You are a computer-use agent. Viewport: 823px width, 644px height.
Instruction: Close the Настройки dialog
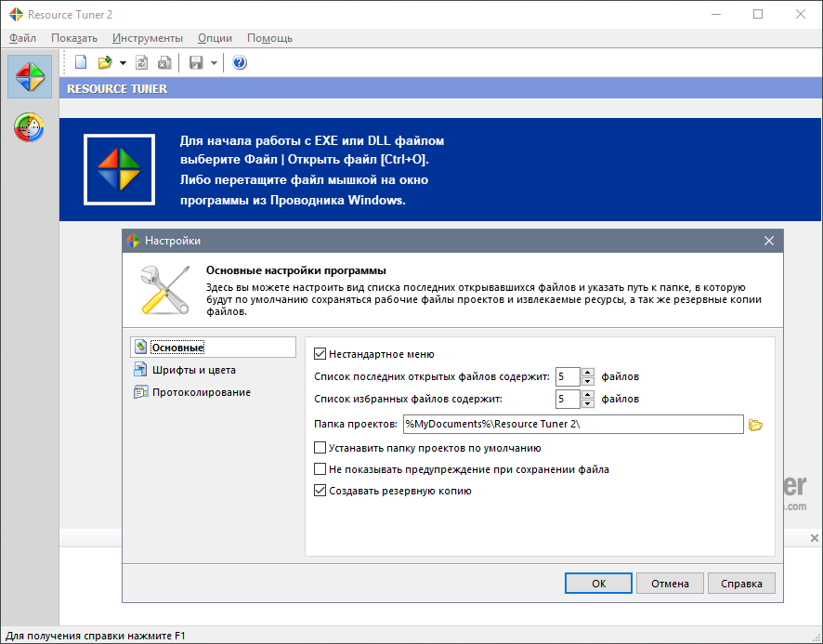point(769,241)
